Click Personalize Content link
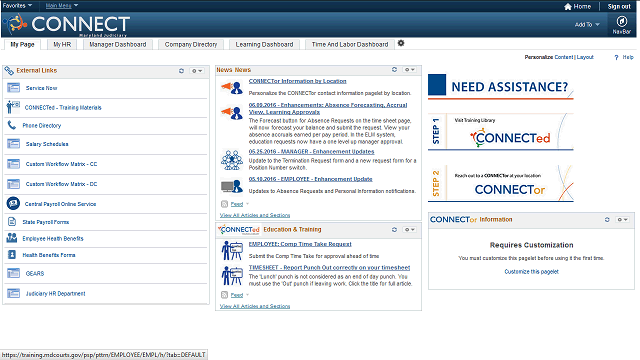 point(564,57)
